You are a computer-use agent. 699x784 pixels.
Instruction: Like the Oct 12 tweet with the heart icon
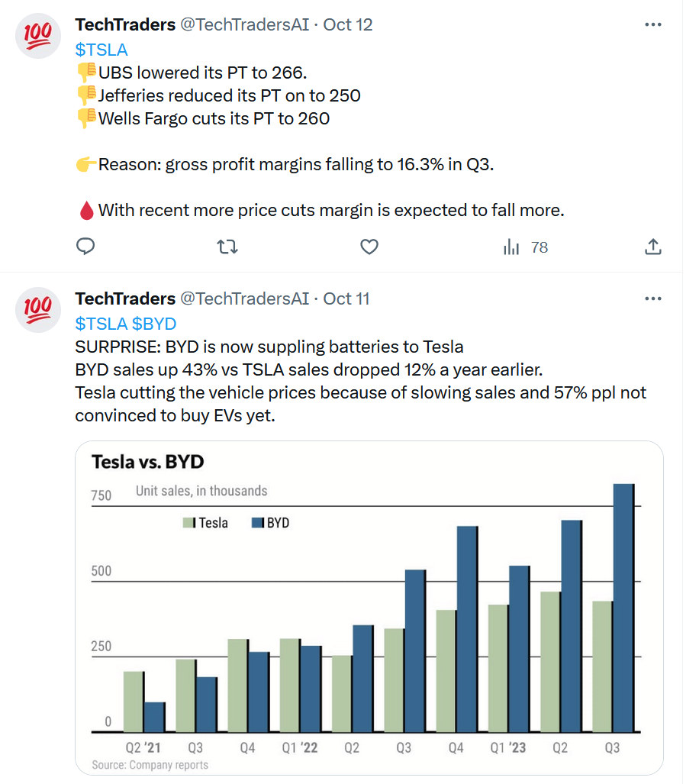(x=369, y=247)
